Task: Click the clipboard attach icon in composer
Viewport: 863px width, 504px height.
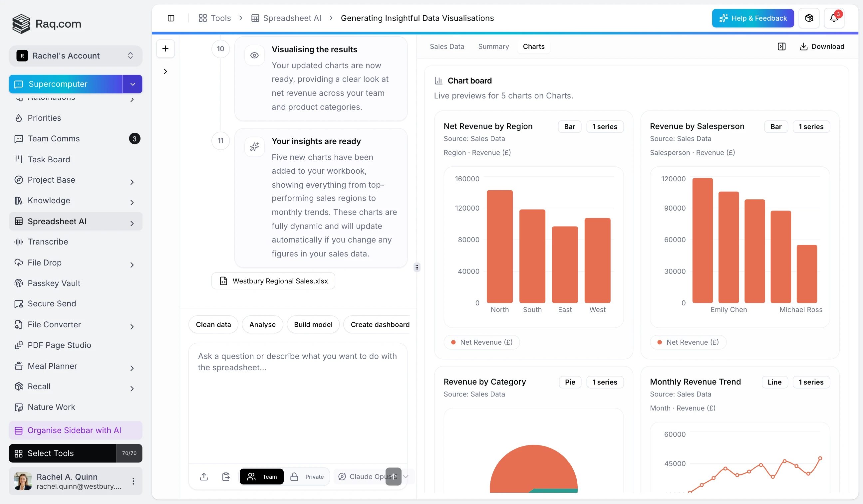Action: pyautogui.click(x=226, y=476)
